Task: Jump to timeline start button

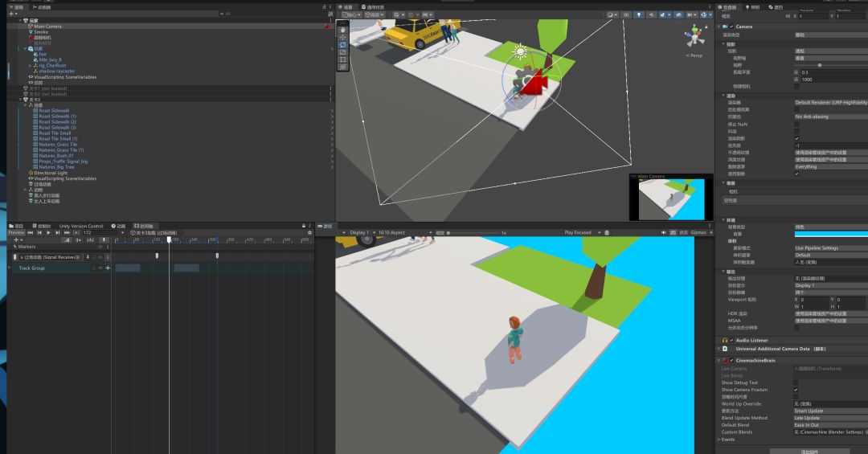Action: pos(31,233)
